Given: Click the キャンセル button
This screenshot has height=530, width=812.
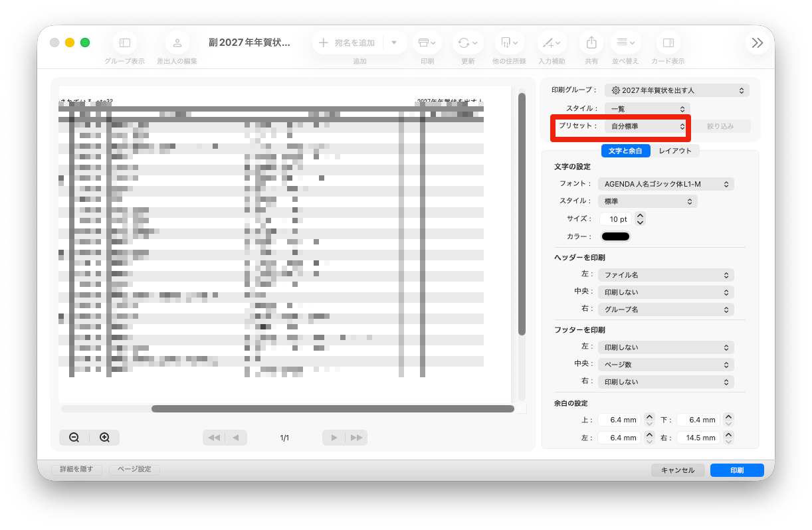Looking at the screenshot, I should click(678, 470).
